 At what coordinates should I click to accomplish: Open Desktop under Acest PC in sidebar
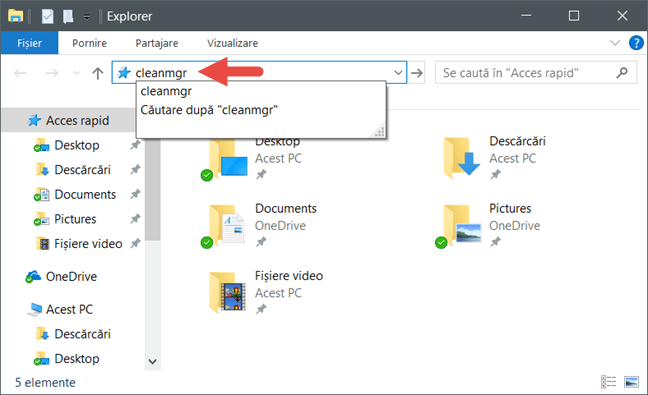[x=77, y=359]
